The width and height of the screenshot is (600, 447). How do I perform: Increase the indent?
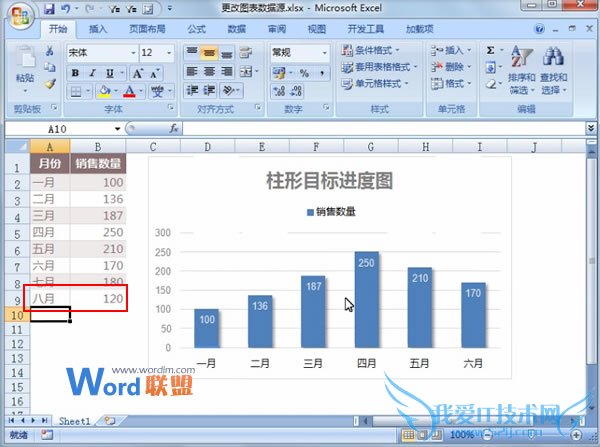pyautogui.click(x=209, y=90)
